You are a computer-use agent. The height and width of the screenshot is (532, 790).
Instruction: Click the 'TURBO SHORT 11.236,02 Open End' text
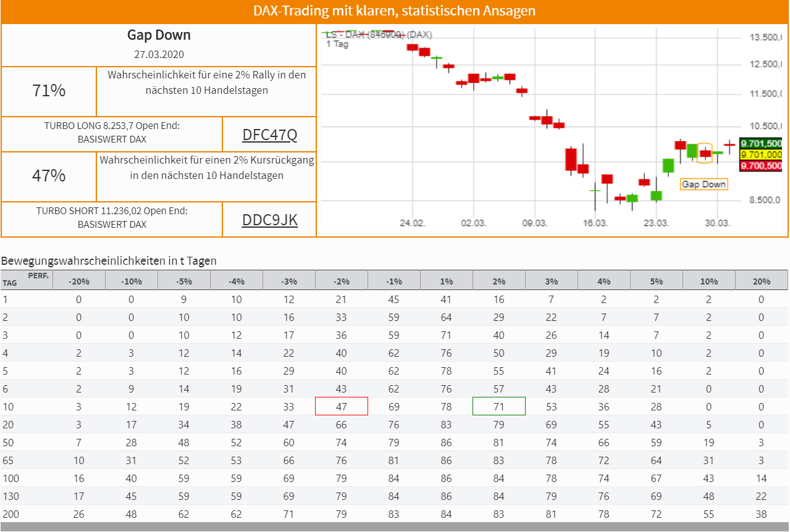click(112, 211)
